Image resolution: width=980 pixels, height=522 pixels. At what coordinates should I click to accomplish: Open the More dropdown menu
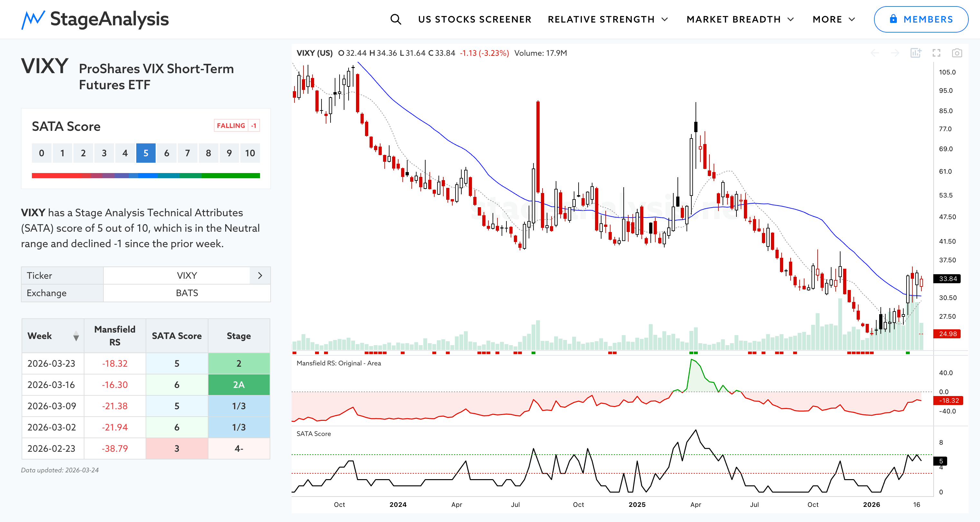833,19
